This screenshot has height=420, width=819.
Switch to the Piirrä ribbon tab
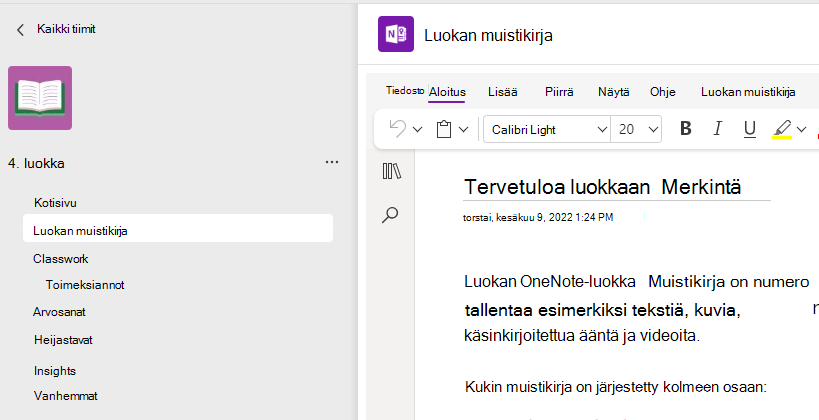(x=559, y=92)
